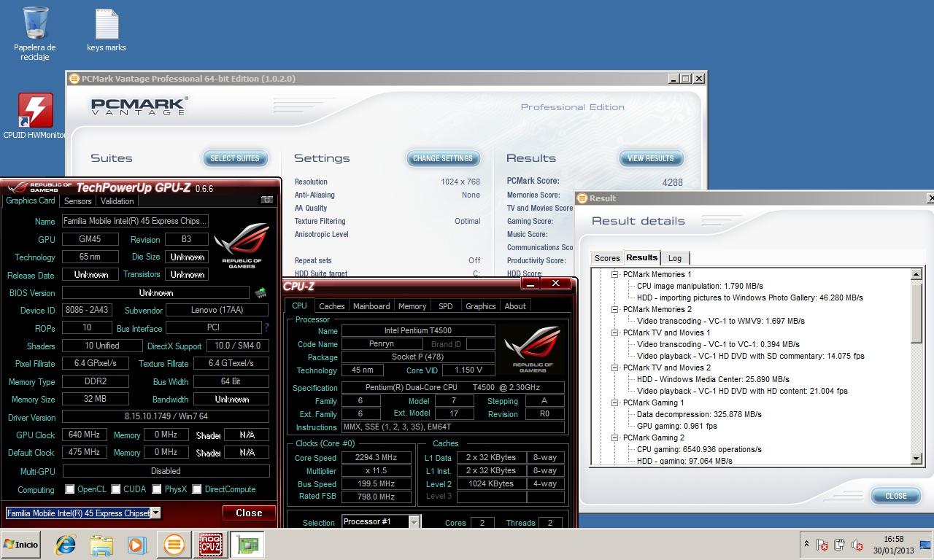Collapse the PCMark Memories 2 tree node
This screenshot has height=560, width=934.
coord(615,309)
